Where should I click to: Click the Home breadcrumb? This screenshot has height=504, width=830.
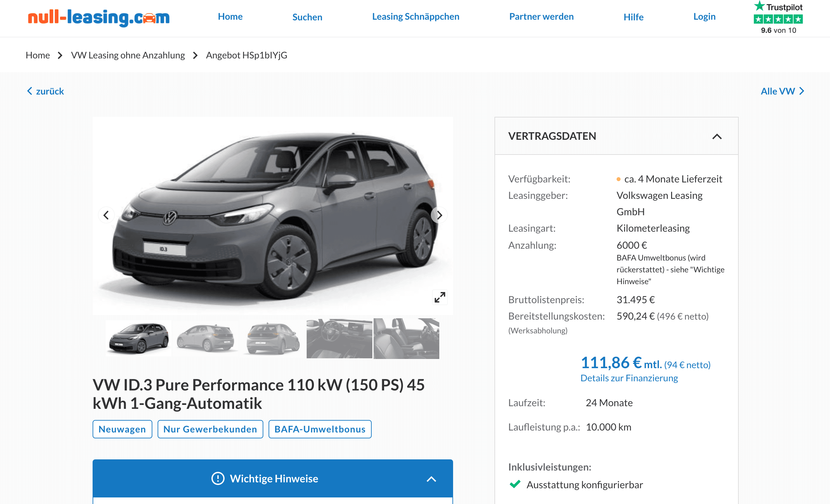(x=38, y=55)
